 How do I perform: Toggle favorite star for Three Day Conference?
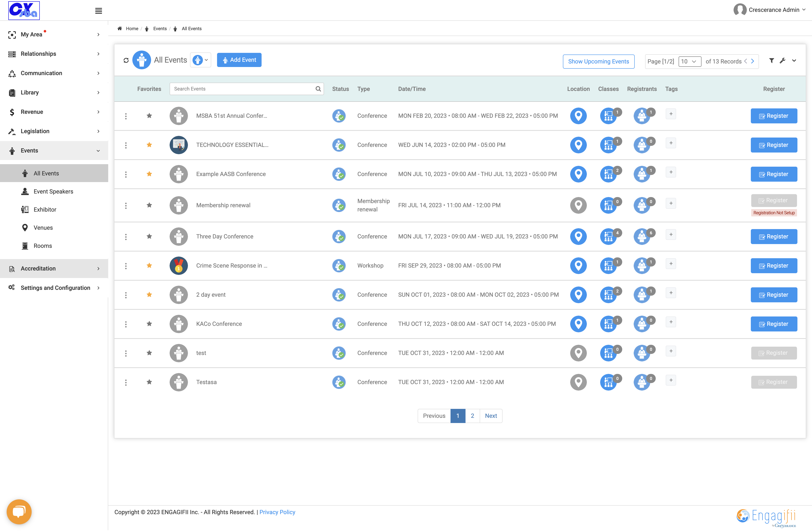[149, 236]
